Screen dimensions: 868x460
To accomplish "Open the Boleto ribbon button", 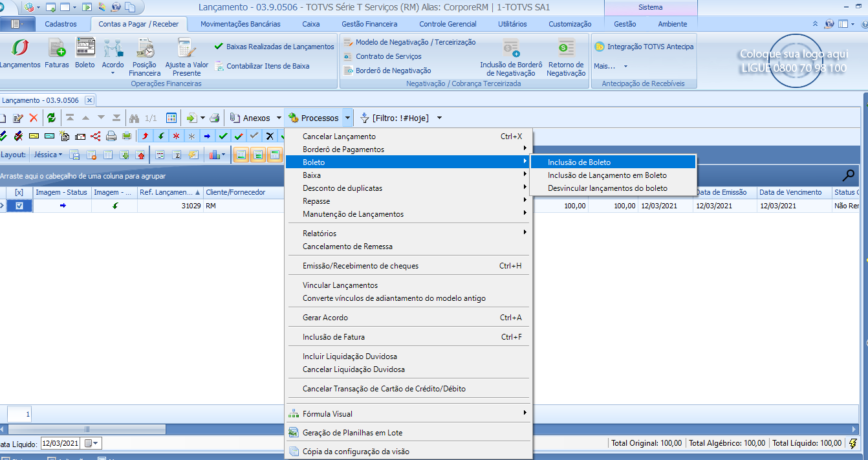I will [85, 54].
